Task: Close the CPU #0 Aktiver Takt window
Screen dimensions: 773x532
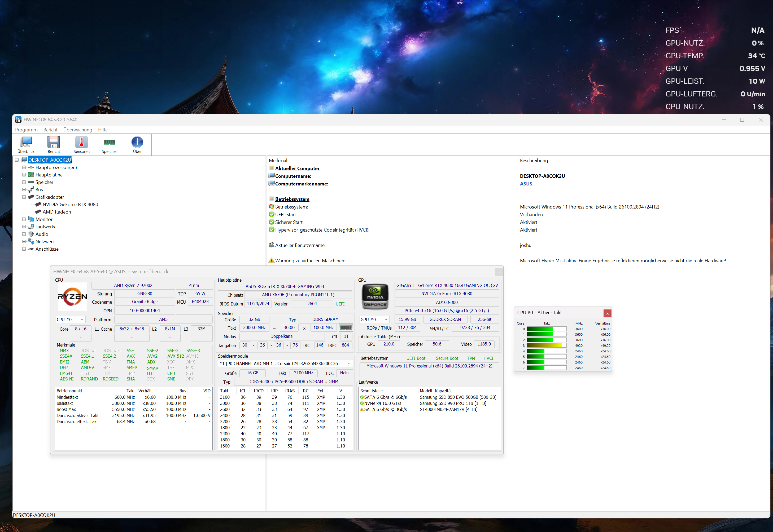Action: click(608, 313)
